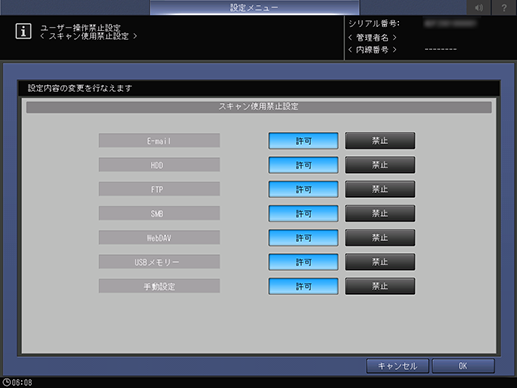Set 手動設定 to 禁止
The width and height of the screenshot is (517, 388).
click(x=380, y=286)
